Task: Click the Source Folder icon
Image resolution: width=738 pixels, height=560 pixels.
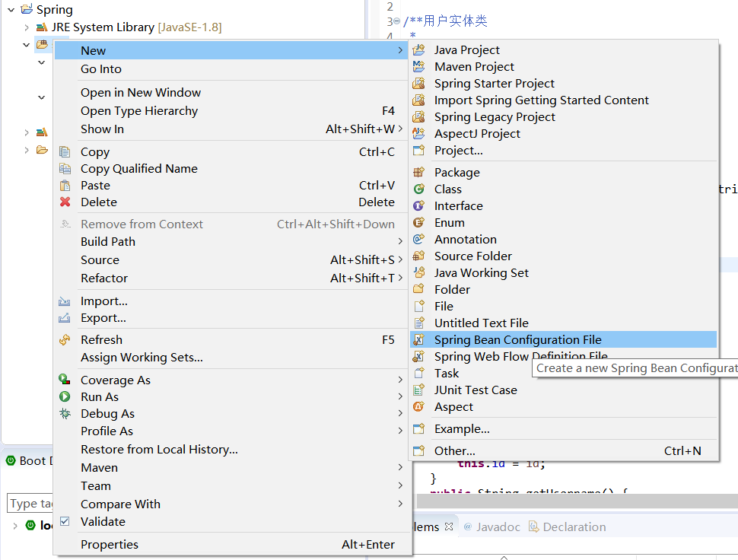Action: coord(418,256)
